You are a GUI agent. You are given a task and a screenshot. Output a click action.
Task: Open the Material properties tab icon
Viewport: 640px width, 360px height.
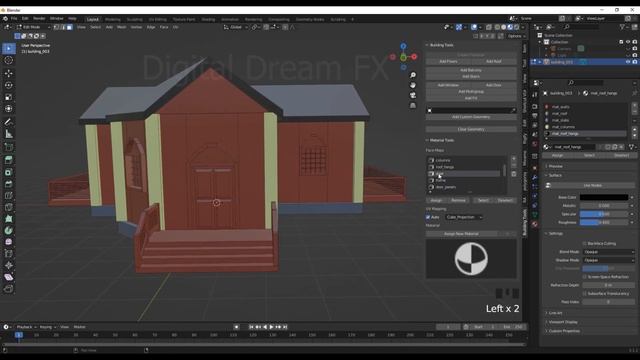[535, 224]
